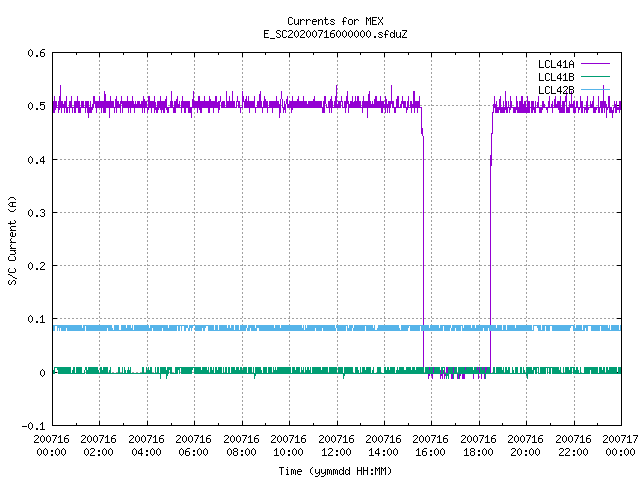Image resolution: width=640 pixels, height=480 pixels.
Task: Click the file name E_SC20200716000000.sfduZ
Action: tap(335, 34)
